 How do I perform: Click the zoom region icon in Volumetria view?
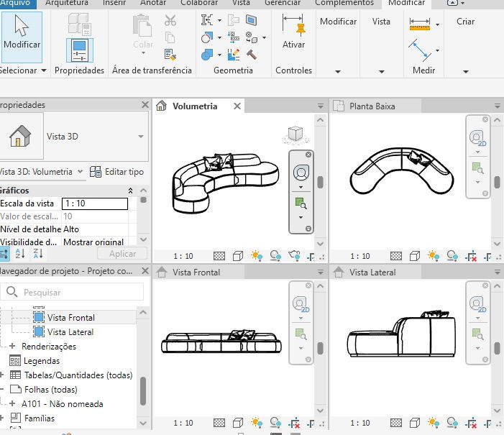[x=301, y=203]
